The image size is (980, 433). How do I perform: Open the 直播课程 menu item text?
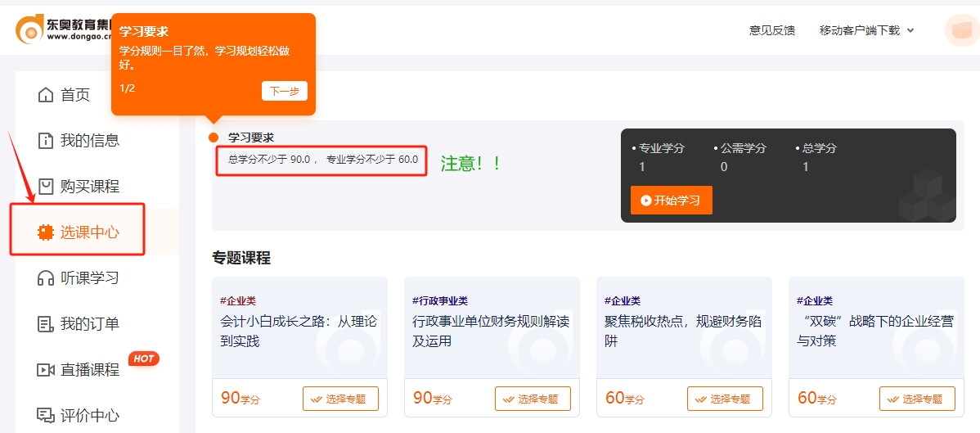click(90, 370)
